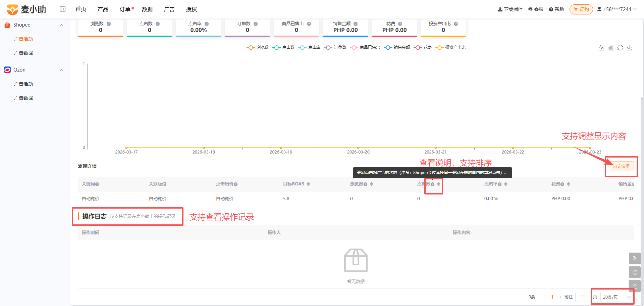Image resolution: width=644 pixels, height=306 pixels.
Task: Open Shopee 广告活动 in sidebar
Action: click(23, 39)
